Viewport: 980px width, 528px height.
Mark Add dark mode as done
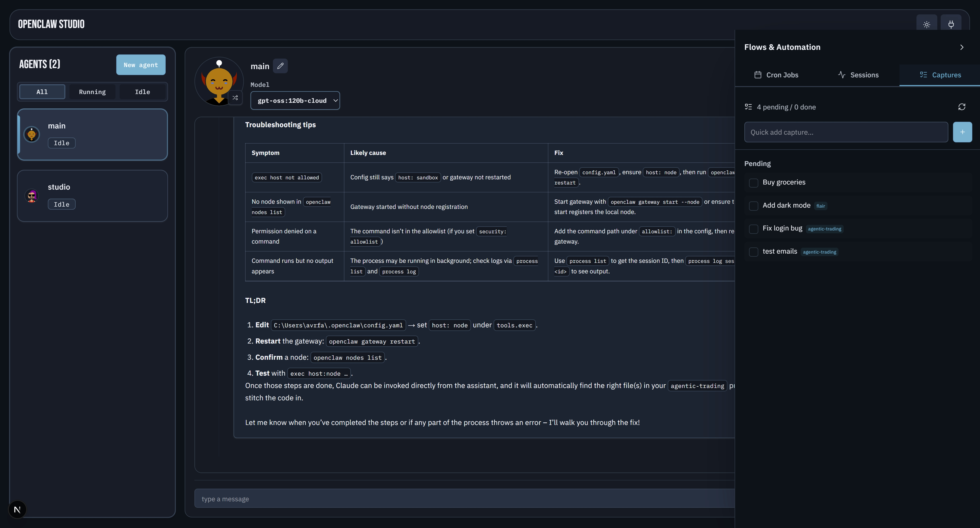click(753, 206)
